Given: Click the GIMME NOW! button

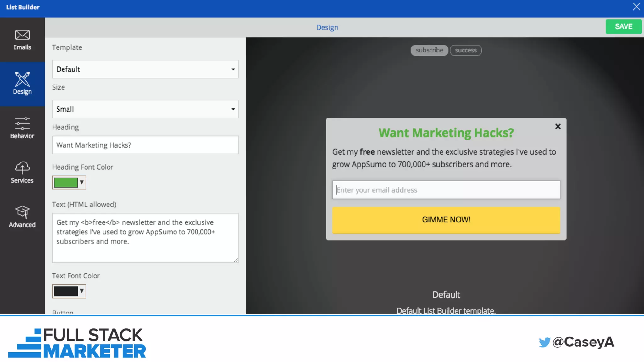Looking at the screenshot, I should [x=446, y=220].
